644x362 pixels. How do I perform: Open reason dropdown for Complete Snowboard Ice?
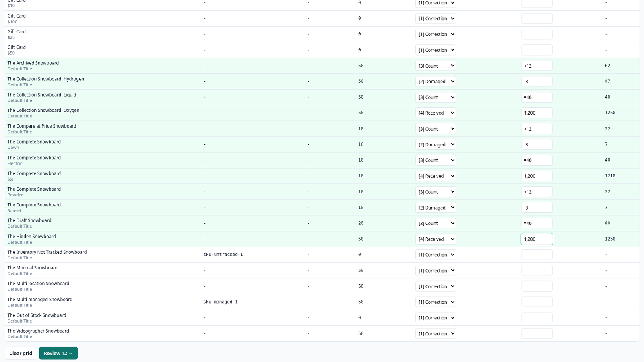pos(436,176)
